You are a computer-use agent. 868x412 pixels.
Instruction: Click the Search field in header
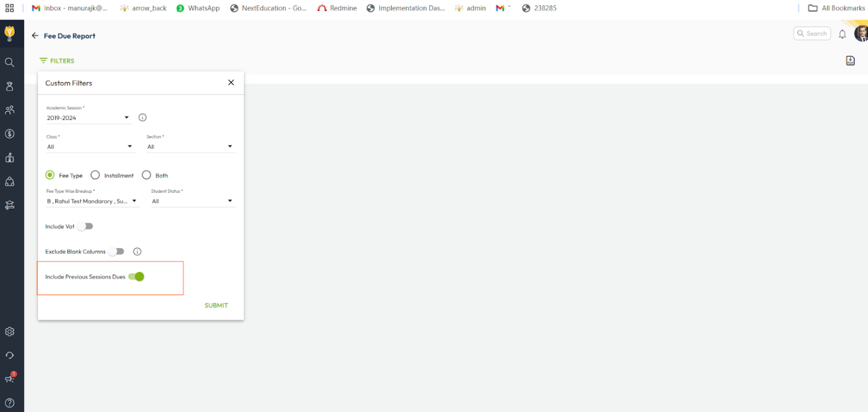812,33
